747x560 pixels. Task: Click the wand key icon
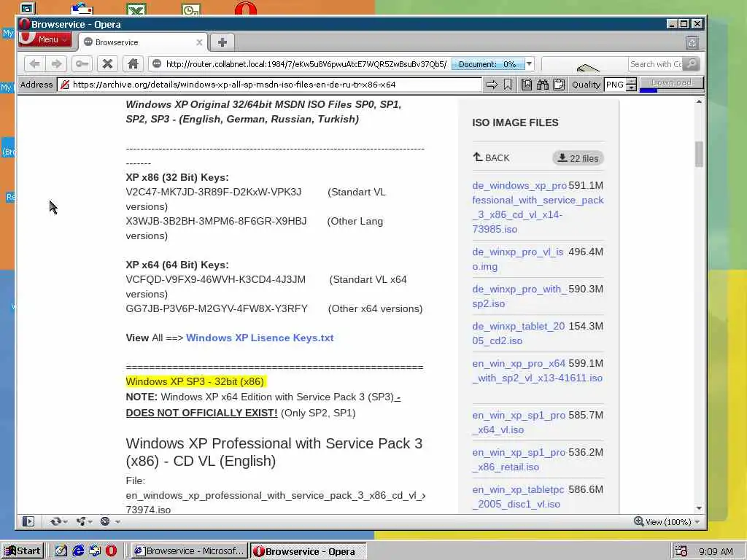pos(82,64)
